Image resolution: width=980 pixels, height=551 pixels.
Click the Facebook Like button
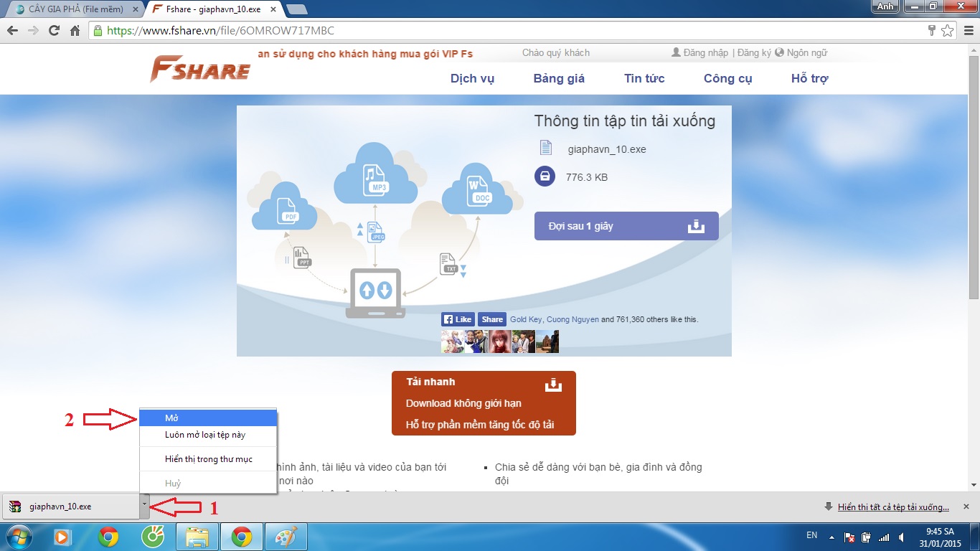(x=458, y=319)
